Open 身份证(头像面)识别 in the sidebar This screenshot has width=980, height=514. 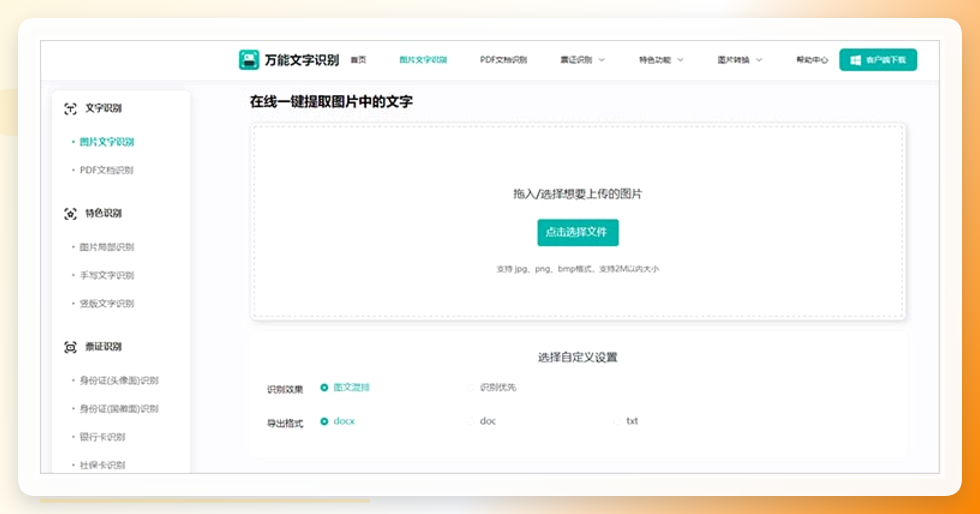pos(119,380)
